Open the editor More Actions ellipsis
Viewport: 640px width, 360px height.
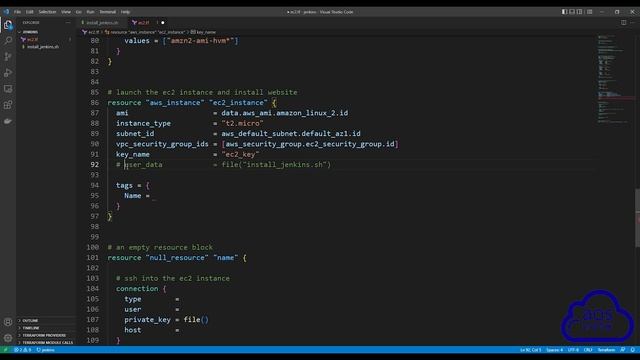tap(633, 22)
